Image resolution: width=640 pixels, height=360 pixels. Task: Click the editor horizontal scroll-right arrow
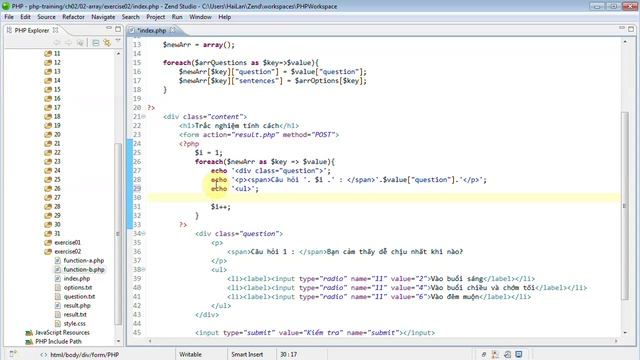(x=616, y=340)
